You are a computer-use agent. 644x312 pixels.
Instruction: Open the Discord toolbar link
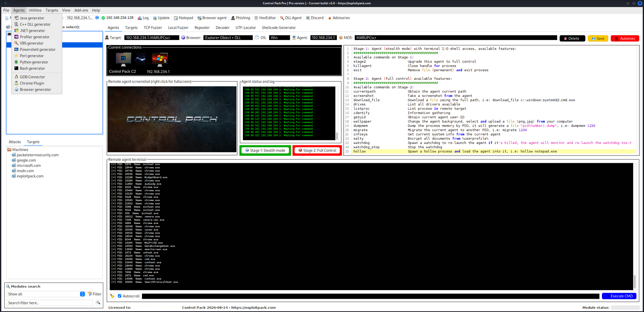(x=315, y=18)
